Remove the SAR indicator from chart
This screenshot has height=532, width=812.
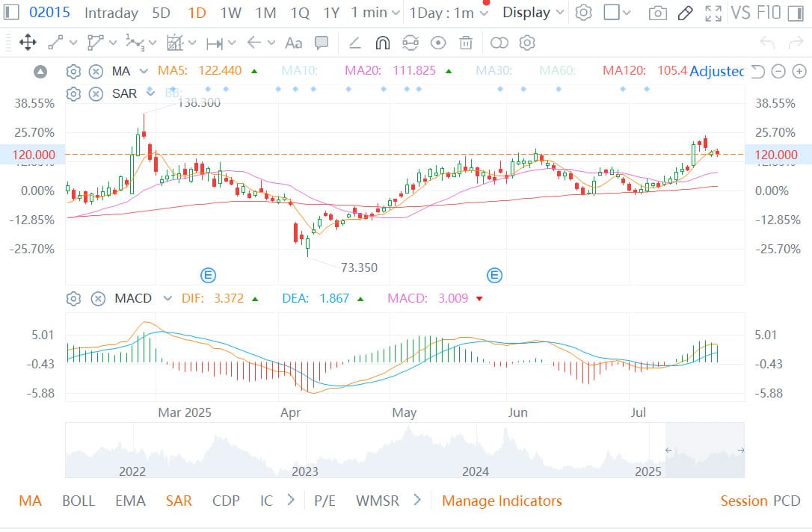click(96, 94)
